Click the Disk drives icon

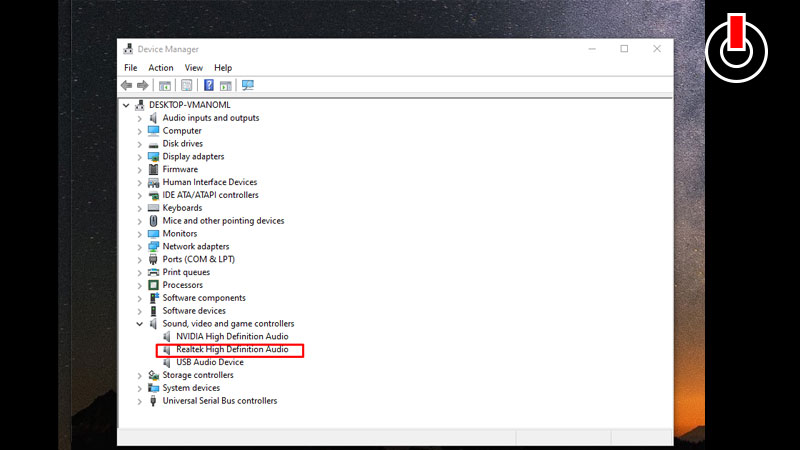point(153,144)
